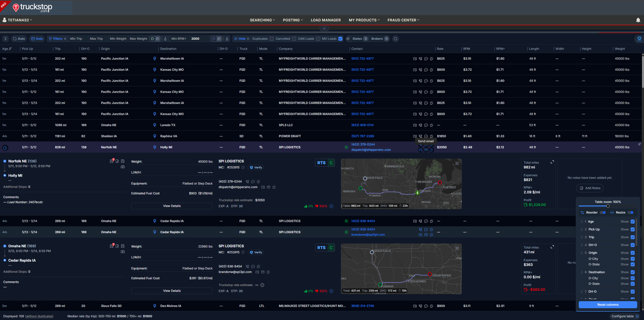
Task: Uncheck Show for the Age column
Action: point(633,222)
